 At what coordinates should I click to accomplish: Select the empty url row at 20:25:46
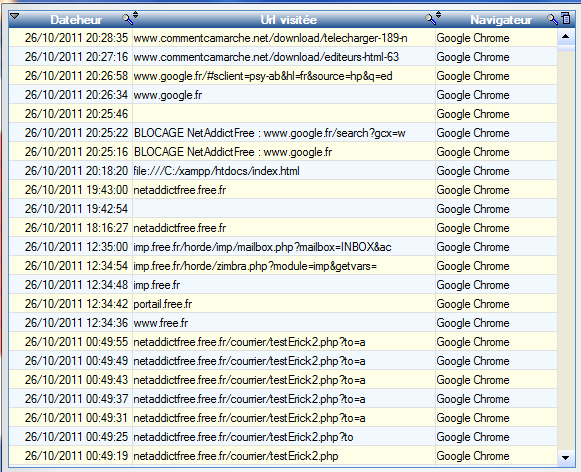pyautogui.click(x=283, y=114)
